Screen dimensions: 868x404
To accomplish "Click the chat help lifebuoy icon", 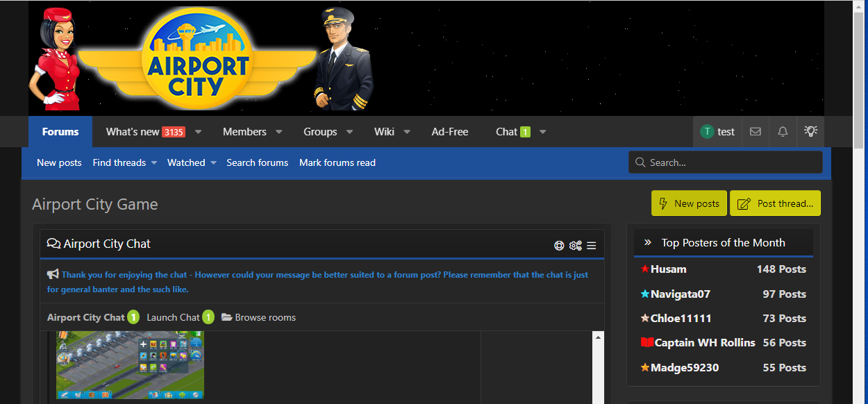I will click(559, 245).
